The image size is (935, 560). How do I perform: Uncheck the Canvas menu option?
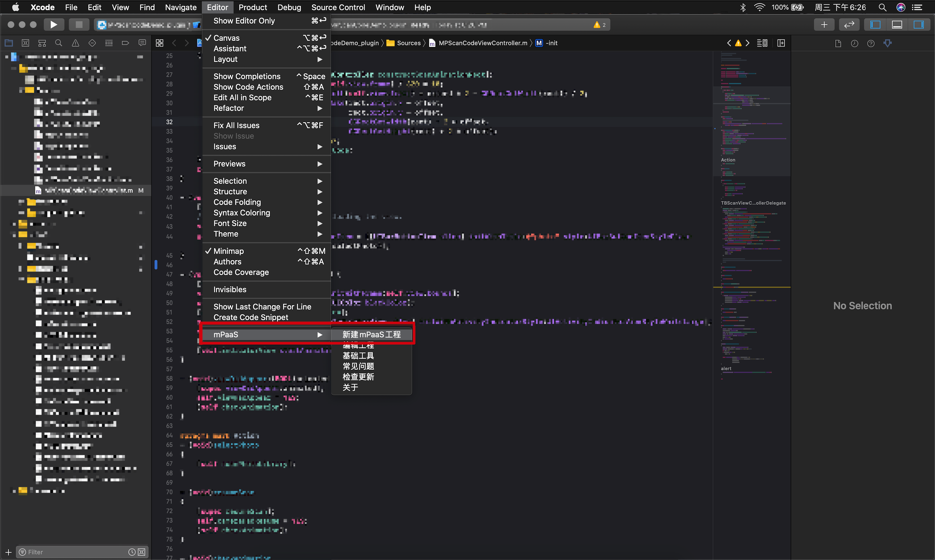[x=266, y=38]
